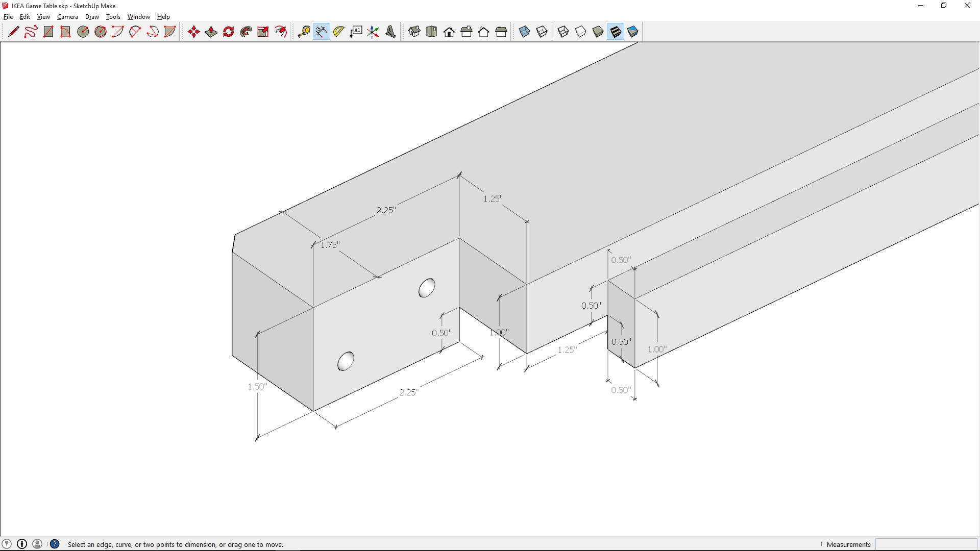Open the Instructor help button in status bar
The height and width of the screenshot is (551, 980).
click(55, 544)
